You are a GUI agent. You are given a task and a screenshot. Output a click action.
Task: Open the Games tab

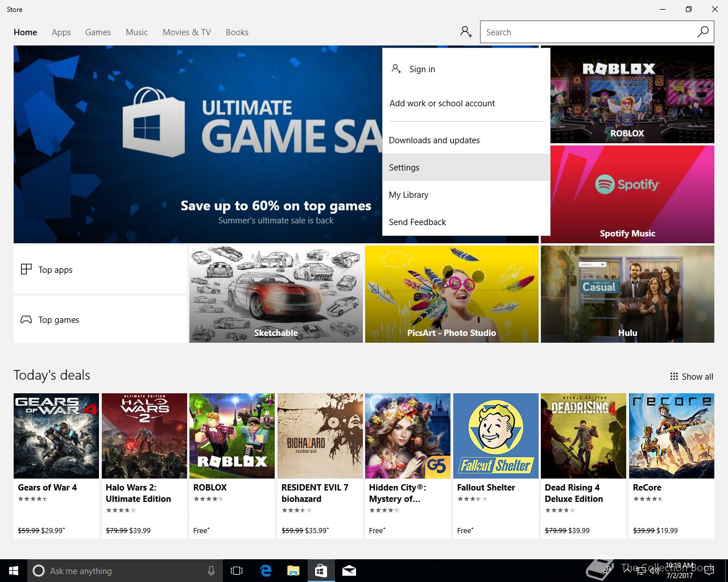tap(98, 32)
